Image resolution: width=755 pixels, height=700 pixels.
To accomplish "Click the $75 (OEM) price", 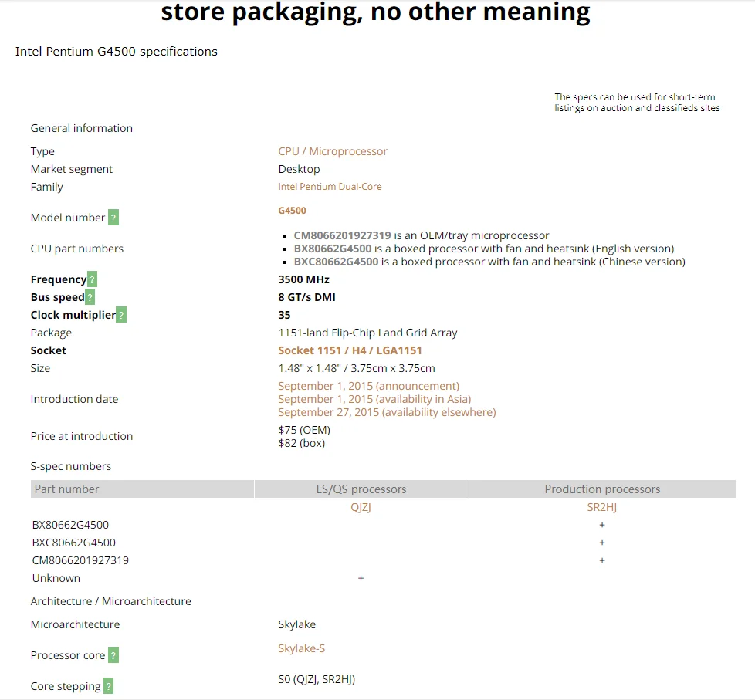I will 304,430.
